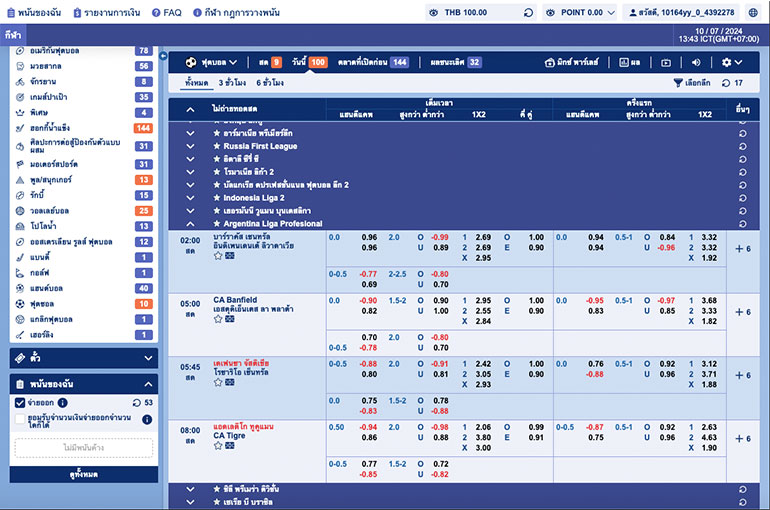Viewport: 770px width, 510px height.
Task: Click stats icon beside CA Tigre match
Action: 230,448
